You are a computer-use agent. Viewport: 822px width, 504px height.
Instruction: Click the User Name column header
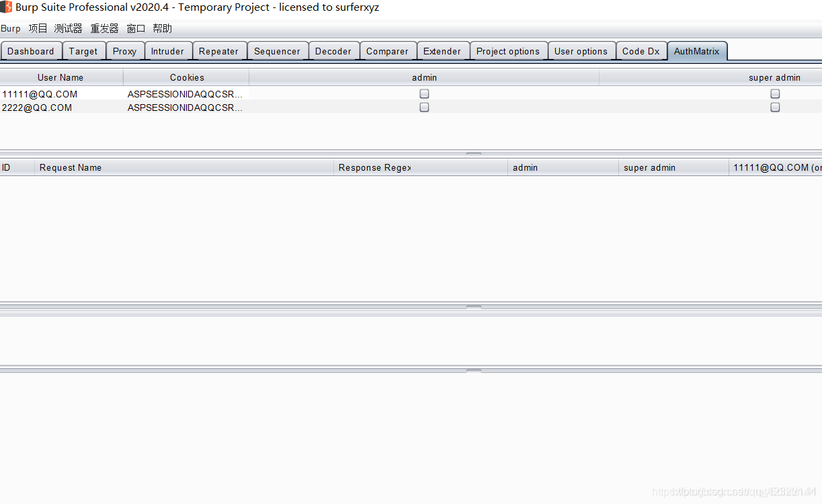coord(61,77)
